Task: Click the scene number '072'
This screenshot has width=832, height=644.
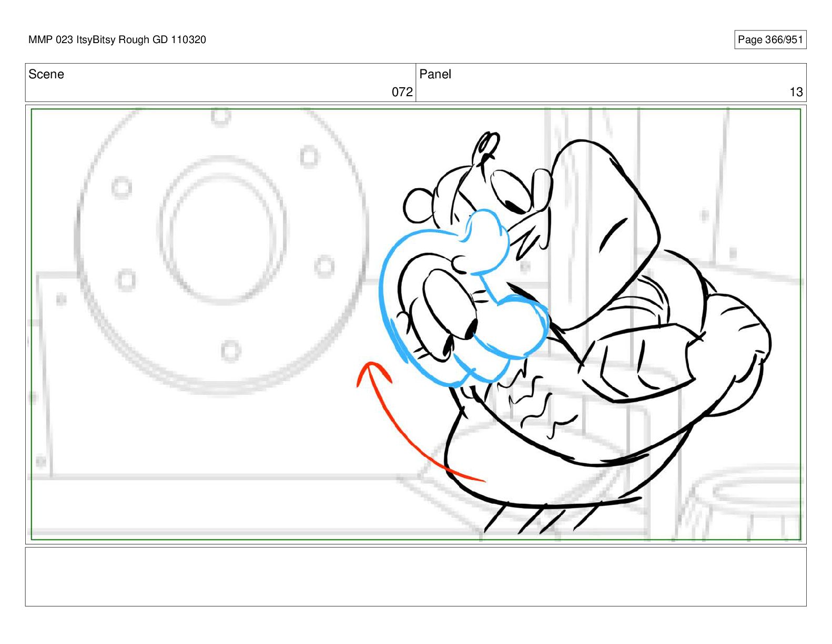Action: coord(402,92)
